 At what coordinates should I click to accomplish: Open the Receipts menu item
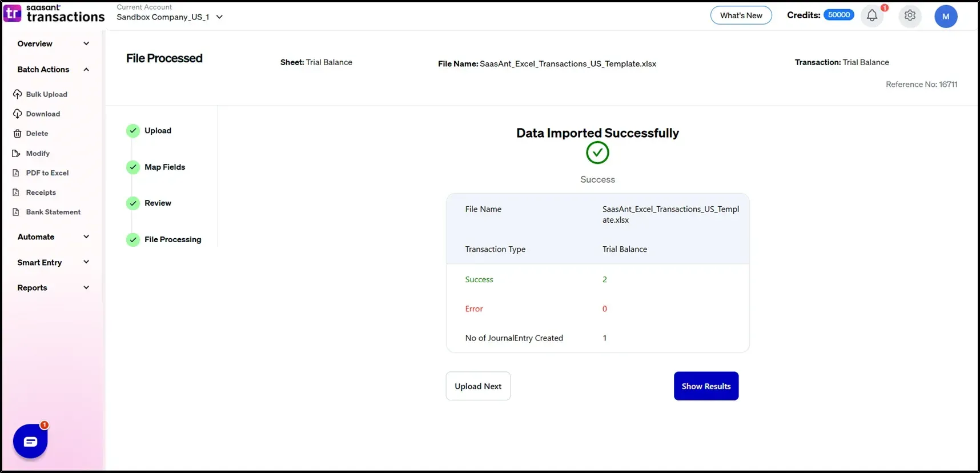point(41,193)
